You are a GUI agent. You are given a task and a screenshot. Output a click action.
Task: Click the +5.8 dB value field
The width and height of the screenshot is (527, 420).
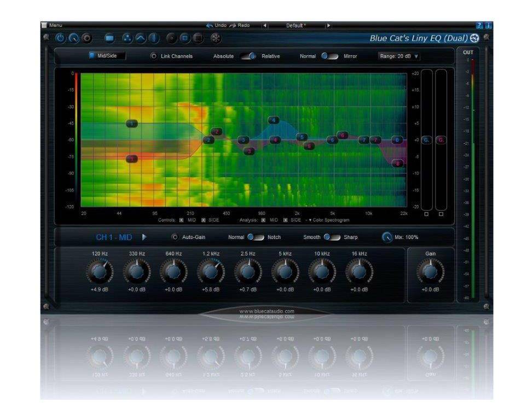pos(211,290)
